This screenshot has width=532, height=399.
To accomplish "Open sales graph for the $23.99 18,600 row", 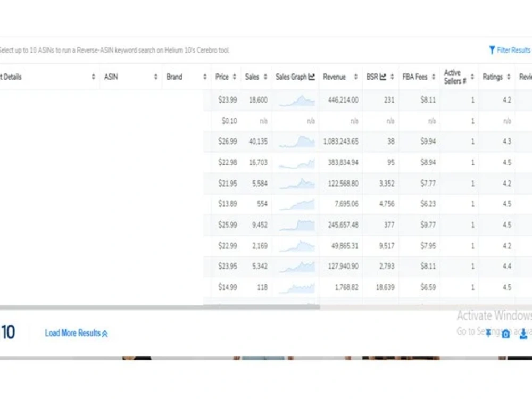I will click(297, 101).
